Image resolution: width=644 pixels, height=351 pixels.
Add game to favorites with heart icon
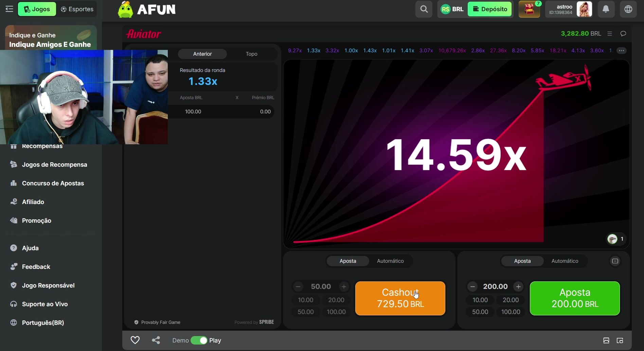click(135, 340)
